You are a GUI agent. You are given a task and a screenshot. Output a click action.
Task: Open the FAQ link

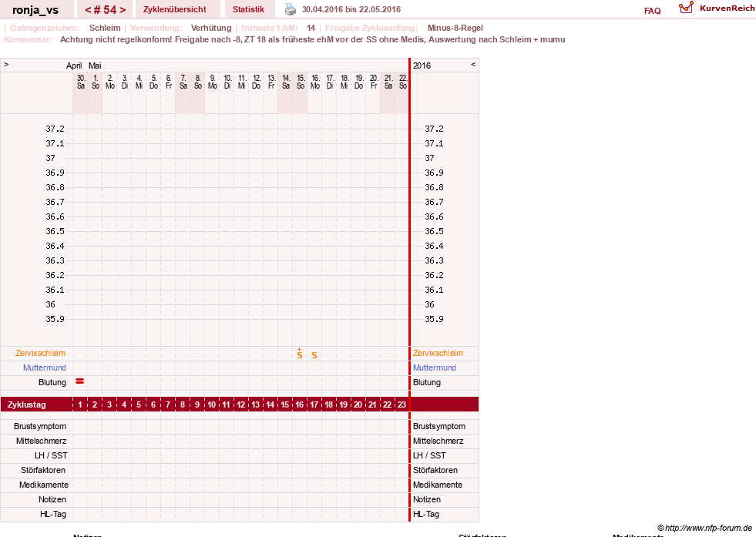[x=652, y=11]
